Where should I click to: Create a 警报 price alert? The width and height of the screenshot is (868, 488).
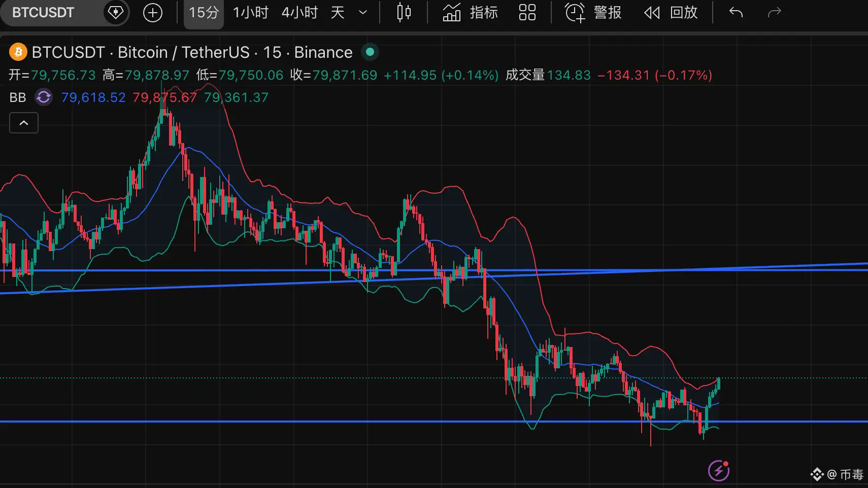(593, 12)
